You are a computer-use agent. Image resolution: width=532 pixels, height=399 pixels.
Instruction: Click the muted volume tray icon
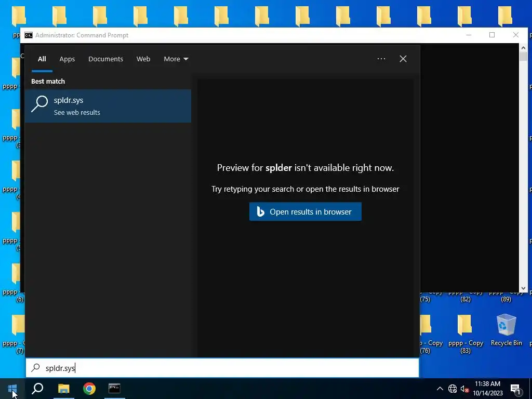(464, 389)
